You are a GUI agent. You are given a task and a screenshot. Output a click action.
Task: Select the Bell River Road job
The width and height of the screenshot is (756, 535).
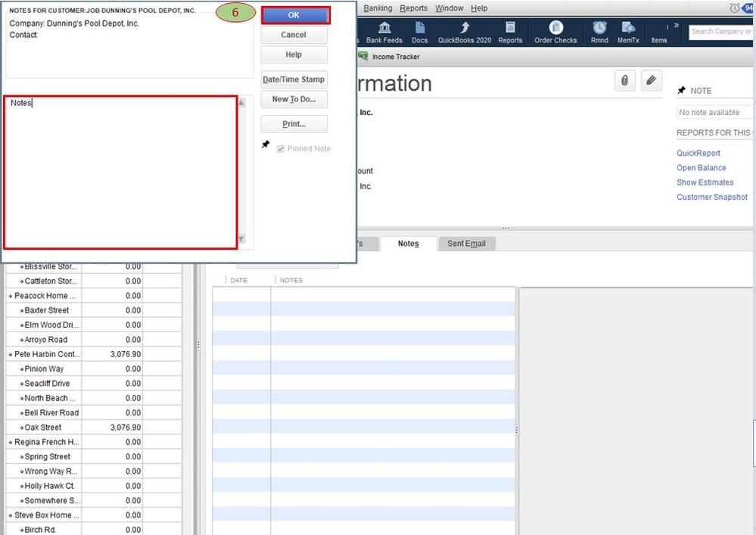[51, 412]
